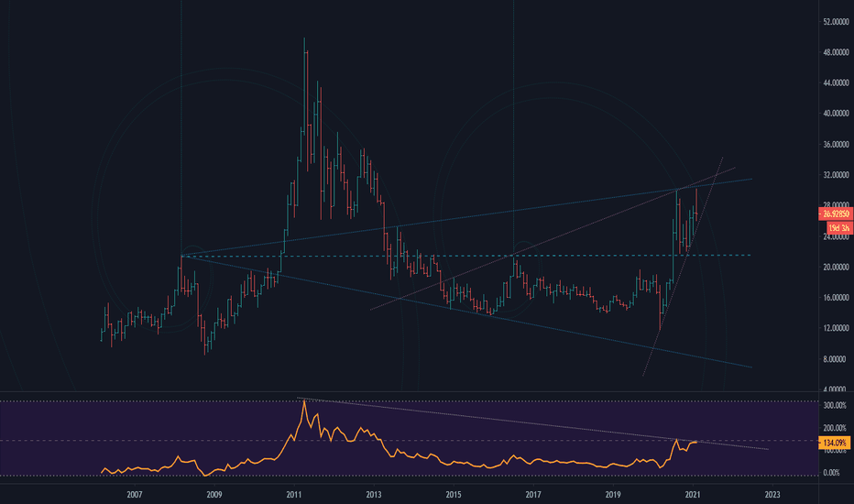
Task: Click the 2011 time axis label
Action: (294, 495)
